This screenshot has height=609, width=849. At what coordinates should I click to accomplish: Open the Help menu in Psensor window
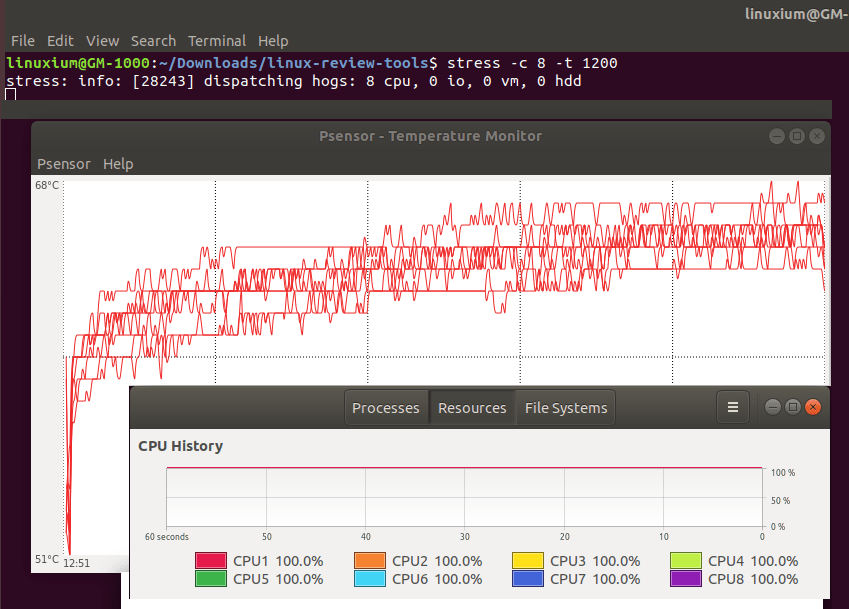(x=118, y=164)
